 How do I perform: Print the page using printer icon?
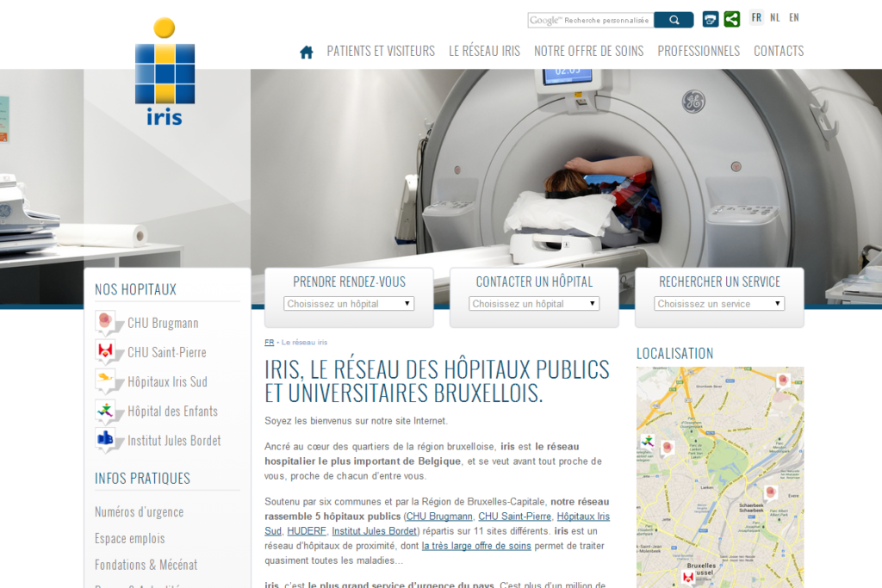[711, 19]
